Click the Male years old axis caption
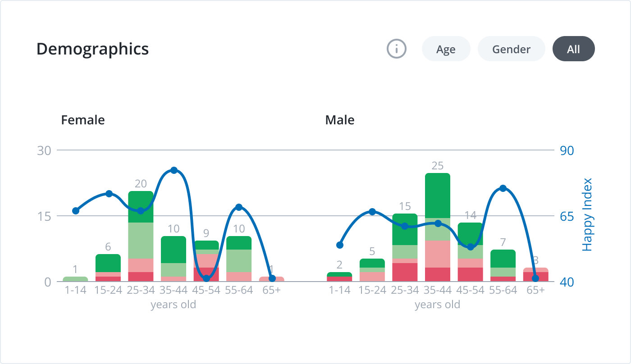This screenshot has height=364, width=631. coord(437,304)
